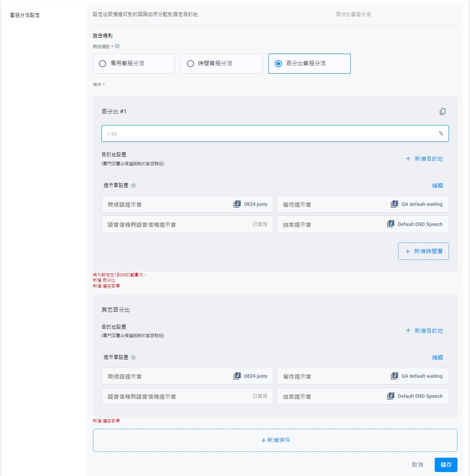Edit prompt sounds in 其他百分比 section

[x=437, y=357]
